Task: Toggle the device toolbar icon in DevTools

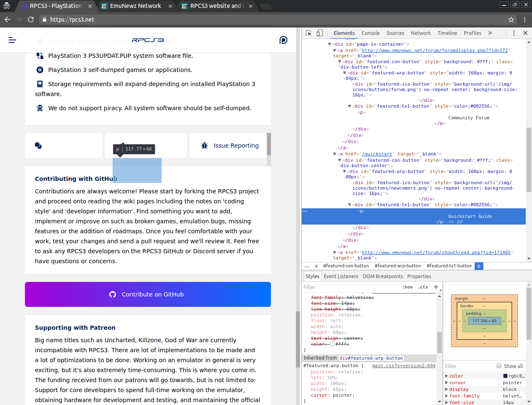Action: 320,33
